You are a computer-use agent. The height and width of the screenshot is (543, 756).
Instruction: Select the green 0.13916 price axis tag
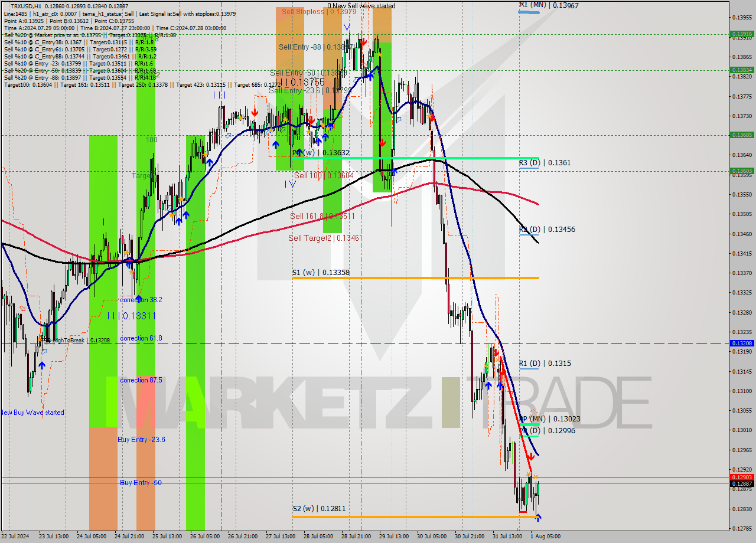[742, 34]
